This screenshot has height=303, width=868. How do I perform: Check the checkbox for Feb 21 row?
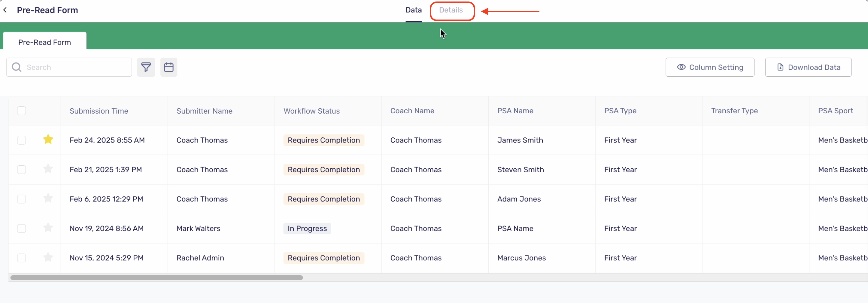(21, 169)
